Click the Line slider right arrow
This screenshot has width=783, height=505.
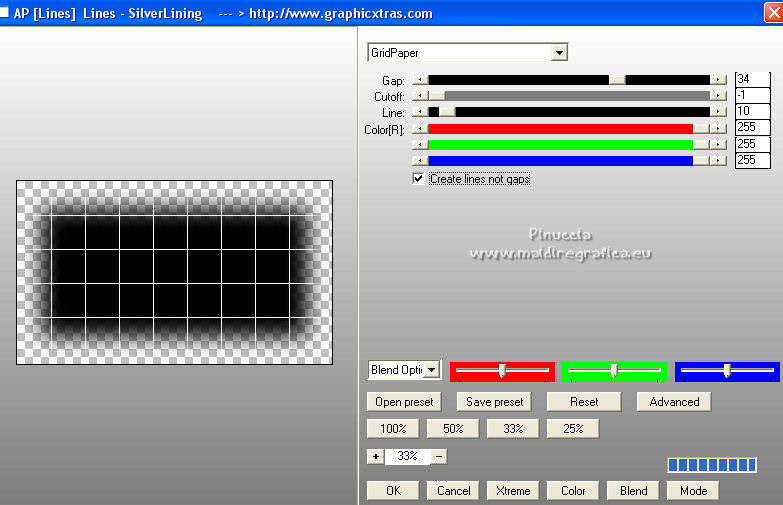(x=718, y=112)
